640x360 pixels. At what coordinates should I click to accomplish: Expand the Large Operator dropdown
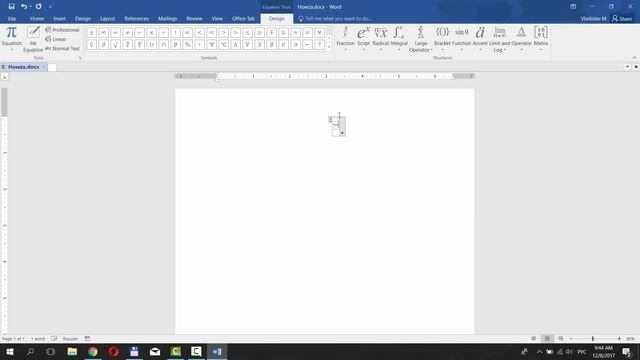pyautogui.click(x=420, y=39)
